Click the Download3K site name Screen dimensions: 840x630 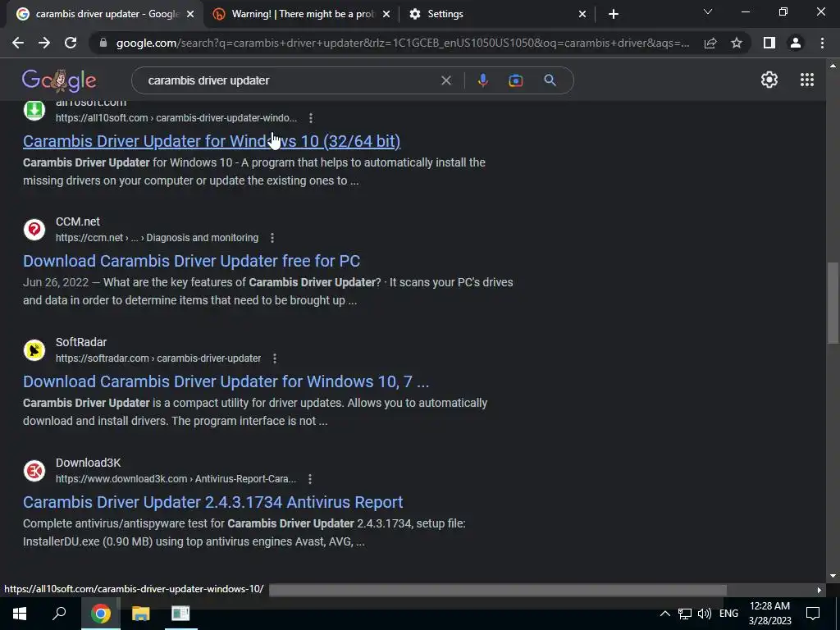(x=88, y=463)
